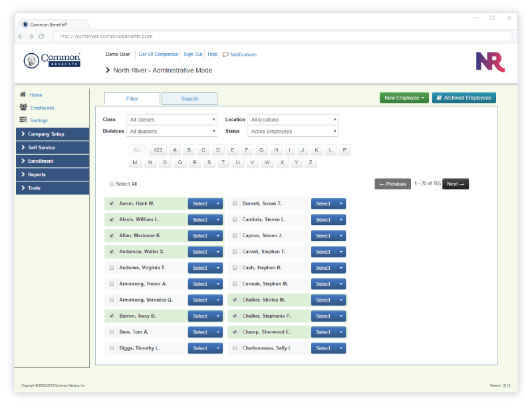This screenshot has height=408, width=532.
Task: Expand the Company Setup sidebar section
Action: [x=52, y=134]
